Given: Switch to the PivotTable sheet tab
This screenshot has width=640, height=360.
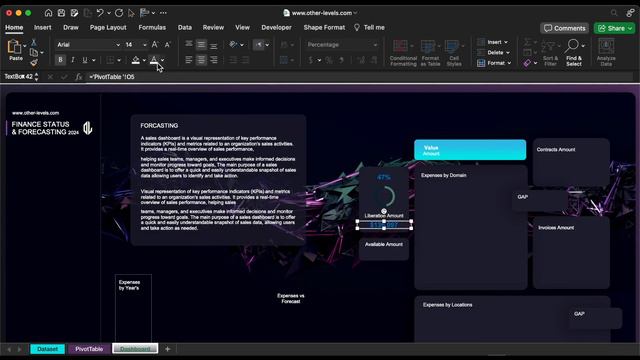Looking at the screenshot, I should [89, 349].
